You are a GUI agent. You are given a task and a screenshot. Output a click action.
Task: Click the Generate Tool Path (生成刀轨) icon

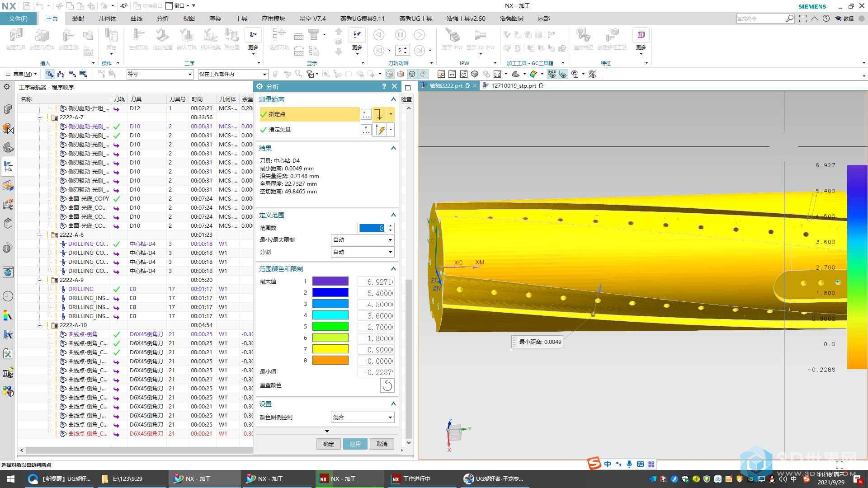coord(138,39)
